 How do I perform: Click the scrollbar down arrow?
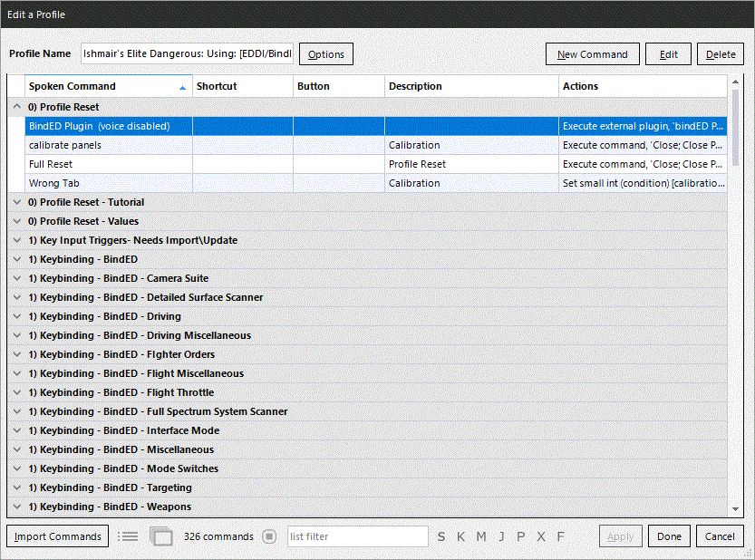click(735, 508)
